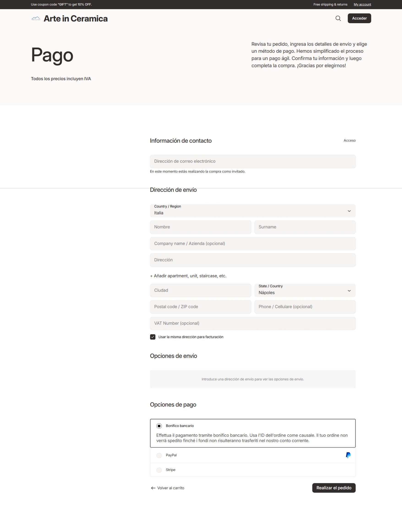Open My account link in top bar
Screen dimensions: 402x532
click(362, 5)
